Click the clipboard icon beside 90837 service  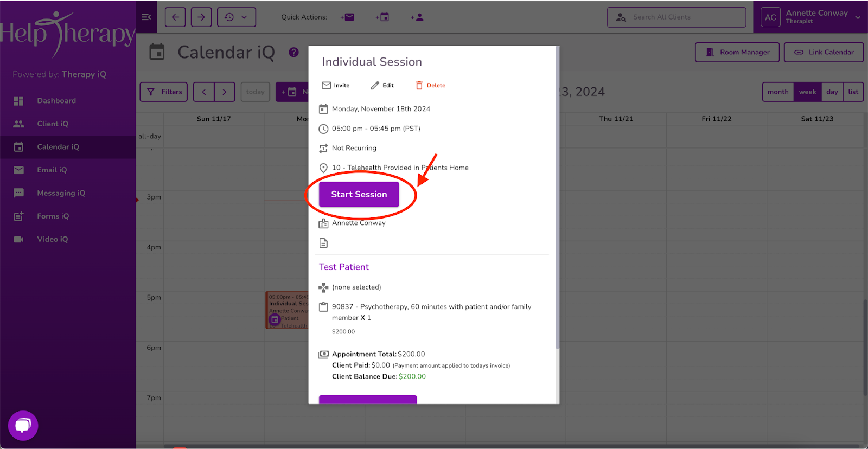point(323,307)
